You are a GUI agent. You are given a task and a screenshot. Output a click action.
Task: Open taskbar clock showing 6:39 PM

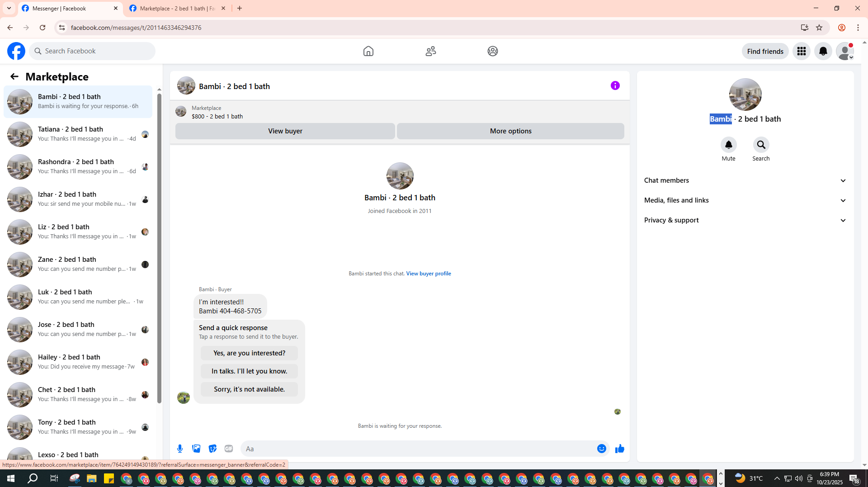tap(830, 478)
